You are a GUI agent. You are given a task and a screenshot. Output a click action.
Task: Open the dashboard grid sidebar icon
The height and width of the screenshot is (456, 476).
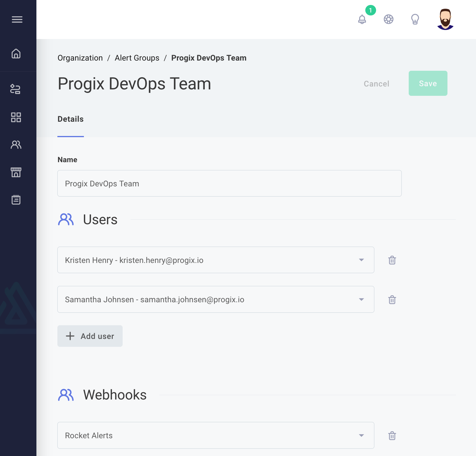click(x=16, y=117)
